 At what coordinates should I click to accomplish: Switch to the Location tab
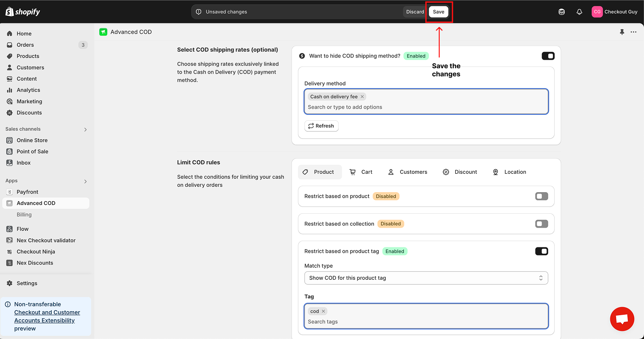[509, 172]
